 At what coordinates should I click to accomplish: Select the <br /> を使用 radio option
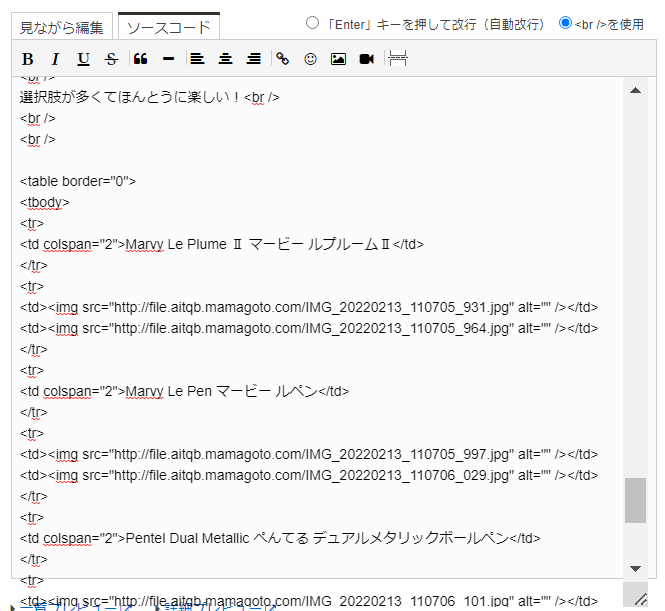(565, 23)
